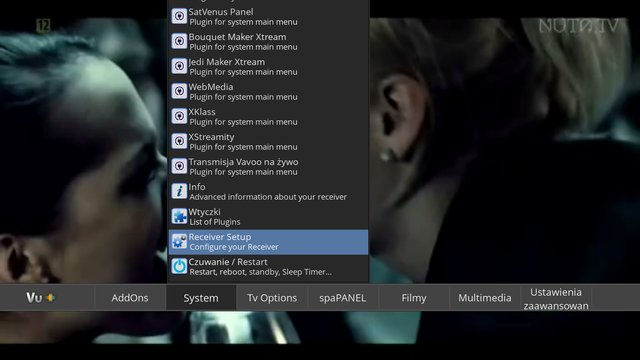
Task: Click the Transmisja Vavoo plugin icon
Action: tap(179, 166)
